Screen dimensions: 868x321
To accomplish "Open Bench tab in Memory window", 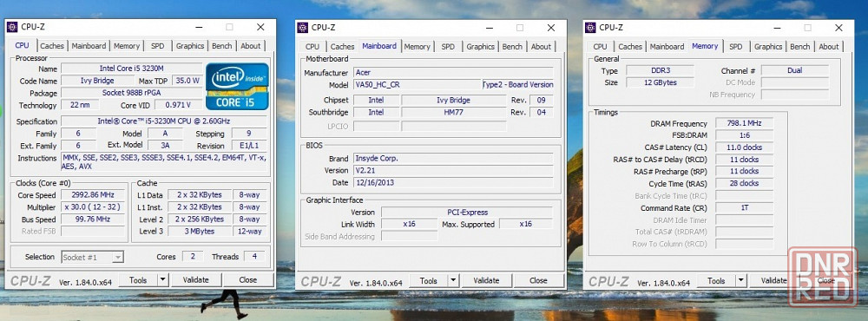I will 800,47.
